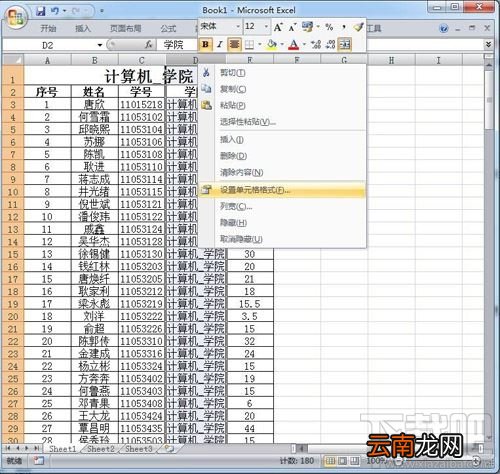Viewport: 500px width, 474px height.
Task: Increase decimal places in mini toolbar
Action: tap(316, 44)
